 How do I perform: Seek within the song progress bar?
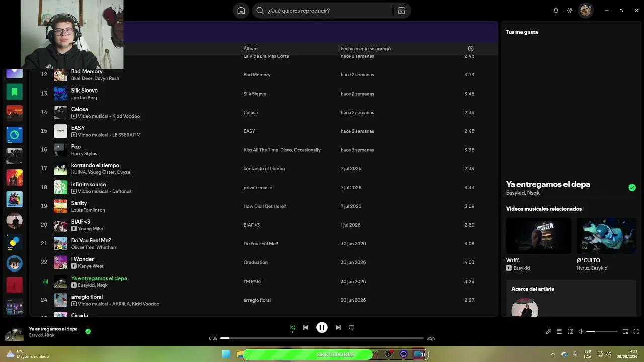(322, 338)
